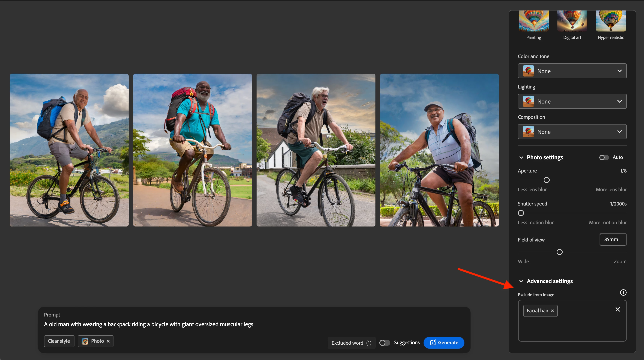
Task: Click the Generate button
Action: [444, 343]
